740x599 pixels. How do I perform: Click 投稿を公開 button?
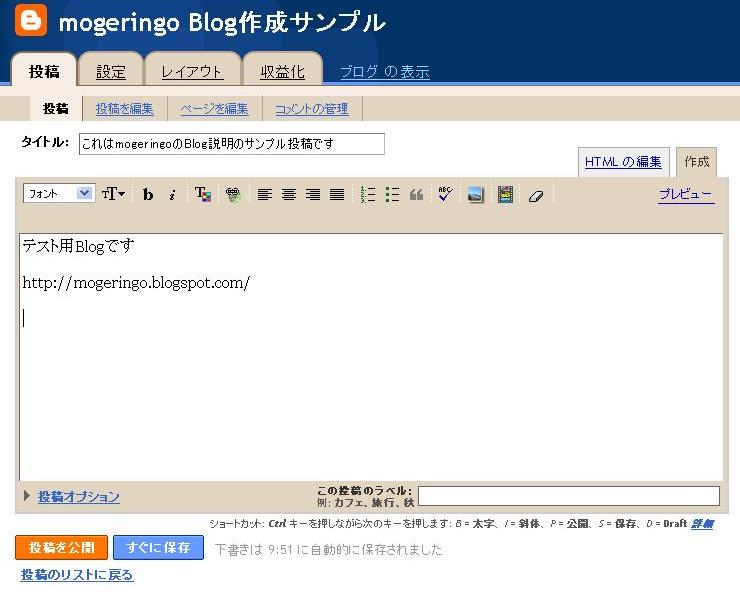[61, 547]
